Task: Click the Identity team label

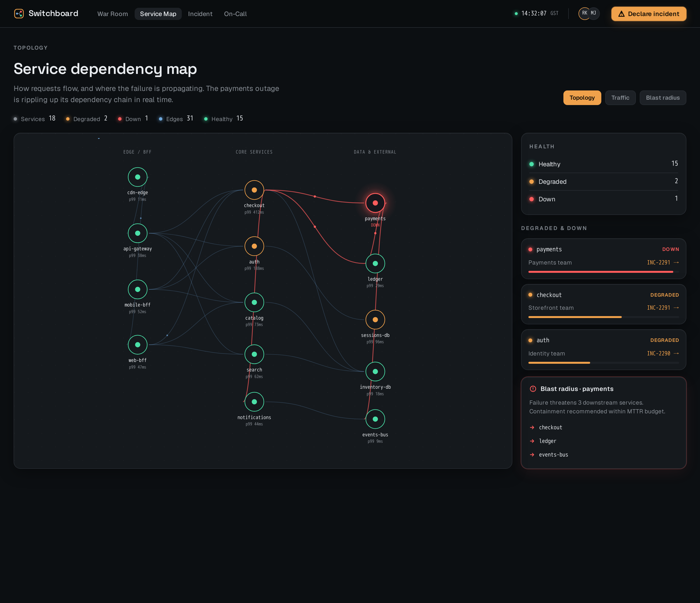Action: [547, 354]
